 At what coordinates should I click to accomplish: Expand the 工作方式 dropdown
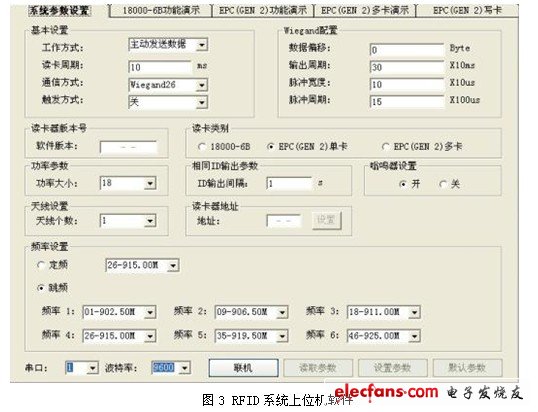click(x=202, y=45)
